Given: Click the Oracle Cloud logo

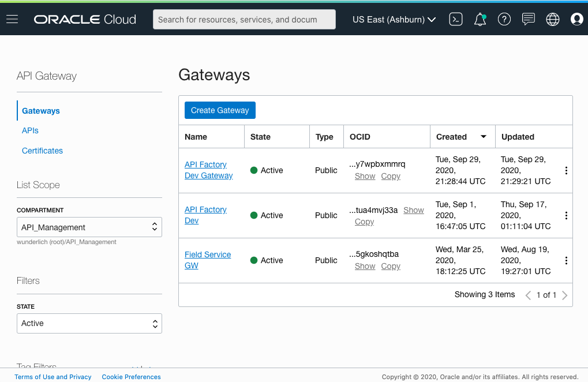Looking at the screenshot, I should (x=84, y=18).
